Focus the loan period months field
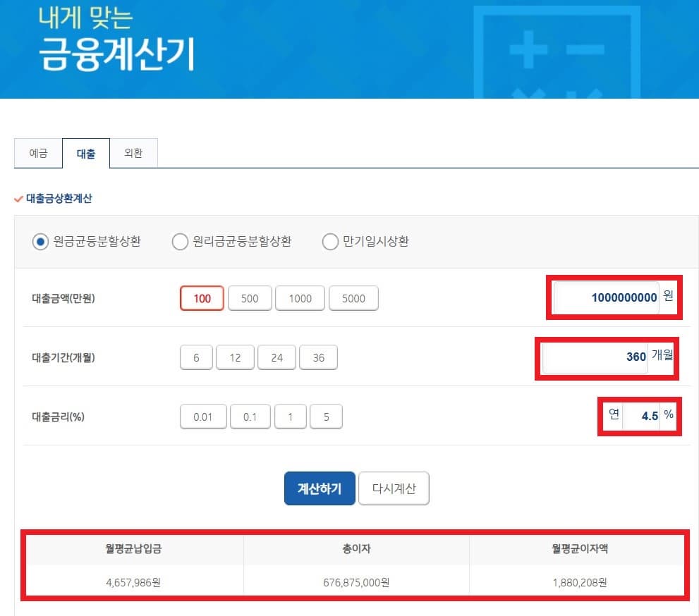This screenshot has height=616, width=699. (595, 357)
